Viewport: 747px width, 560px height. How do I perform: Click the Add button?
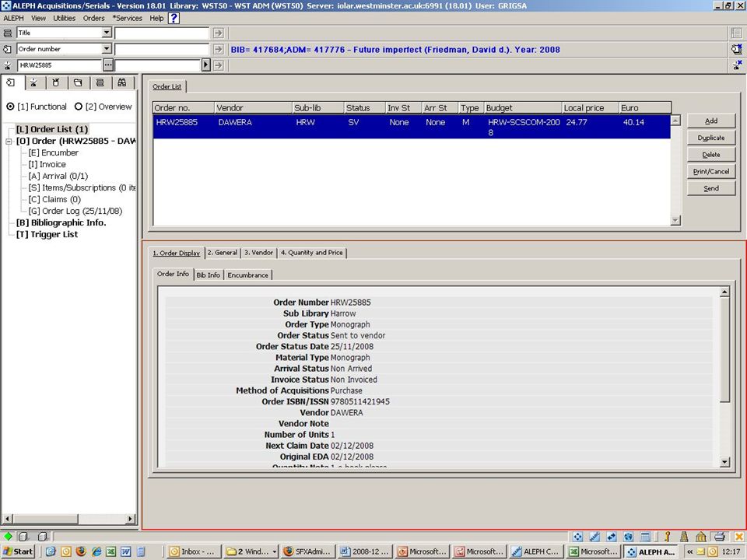[710, 121]
